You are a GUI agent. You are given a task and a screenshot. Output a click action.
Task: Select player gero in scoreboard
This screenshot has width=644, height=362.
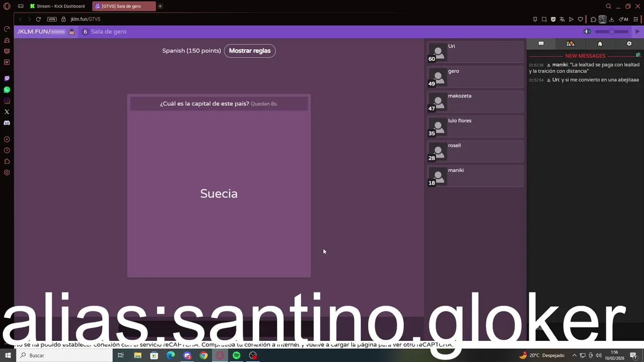[475, 77]
